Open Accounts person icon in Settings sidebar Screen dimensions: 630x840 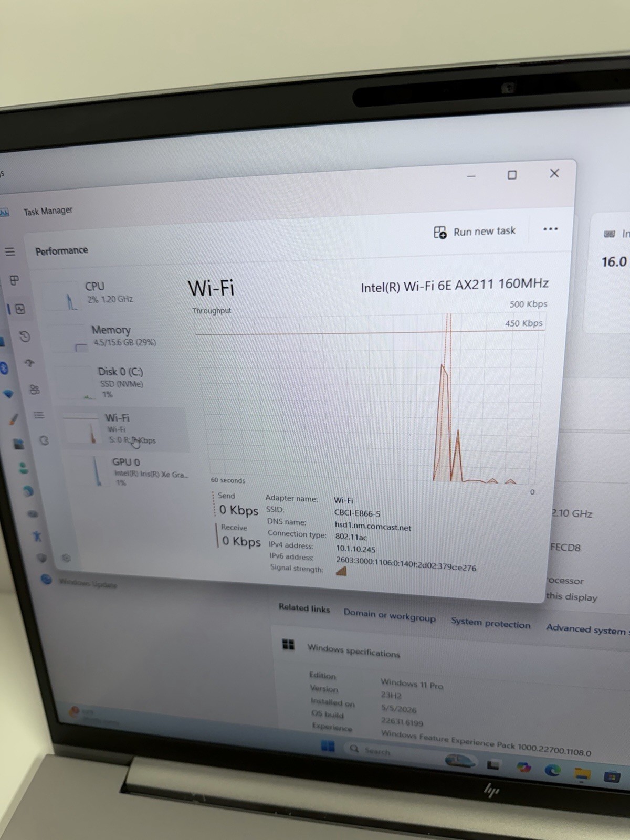click(x=23, y=467)
